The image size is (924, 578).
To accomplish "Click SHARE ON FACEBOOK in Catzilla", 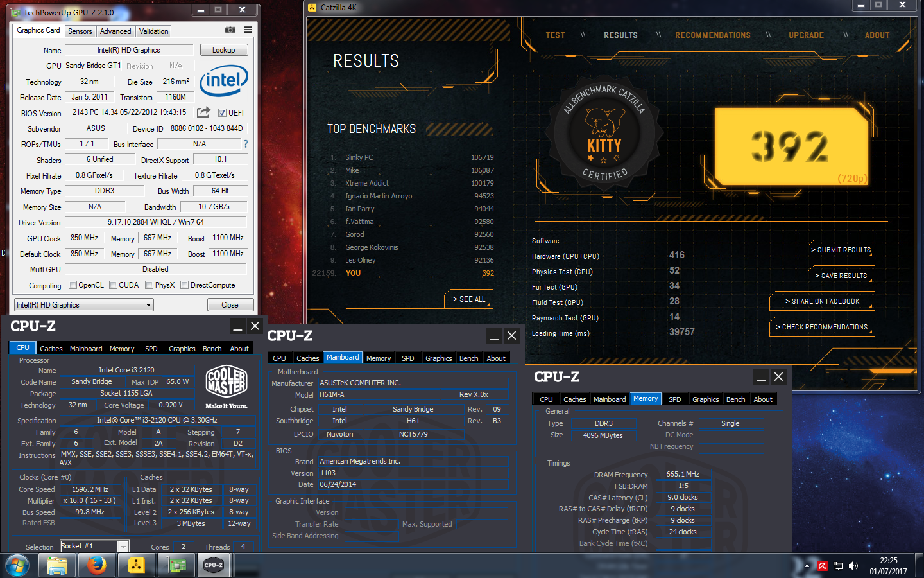I will point(822,301).
